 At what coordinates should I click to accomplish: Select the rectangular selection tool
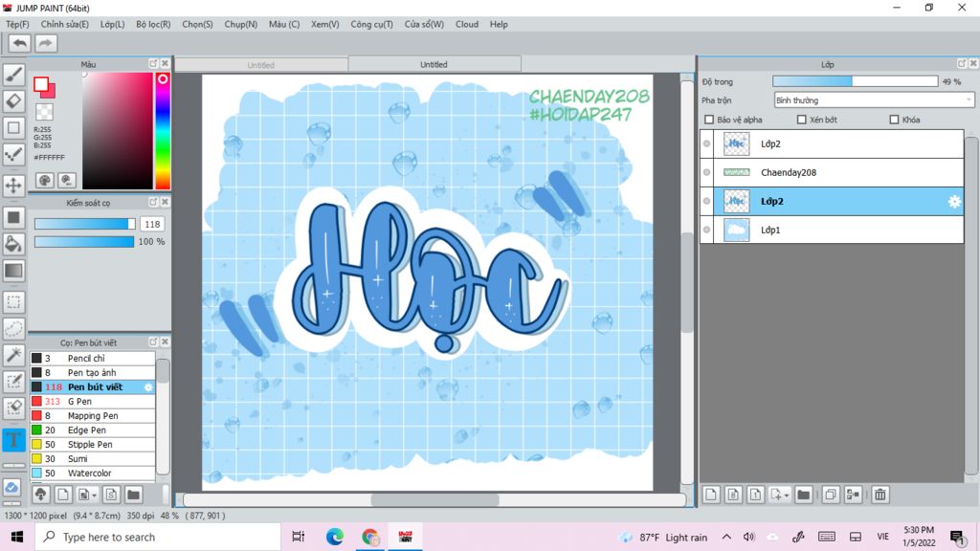[x=13, y=301]
